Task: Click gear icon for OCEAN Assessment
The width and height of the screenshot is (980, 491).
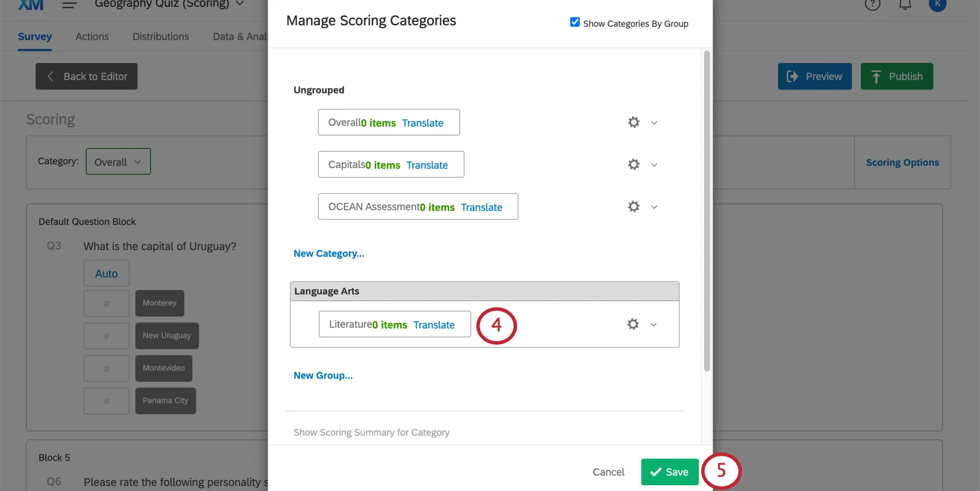Action: 634,206
